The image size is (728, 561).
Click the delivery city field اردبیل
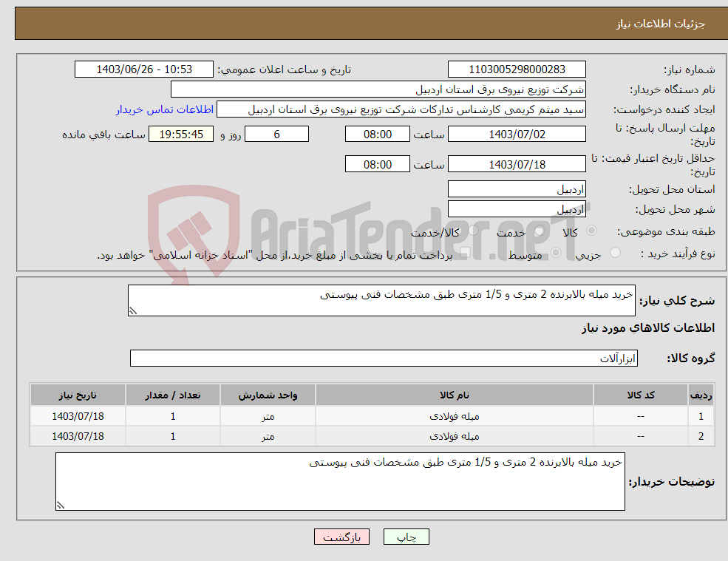[x=517, y=209]
